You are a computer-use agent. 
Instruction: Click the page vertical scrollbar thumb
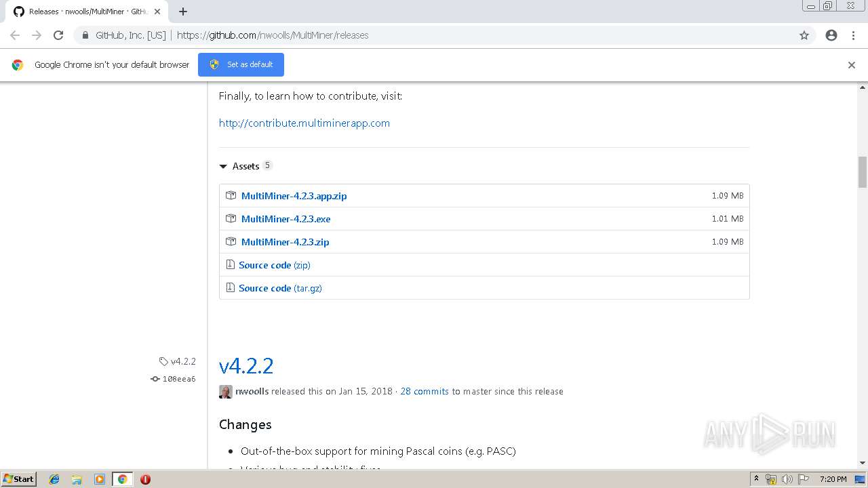(863, 172)
